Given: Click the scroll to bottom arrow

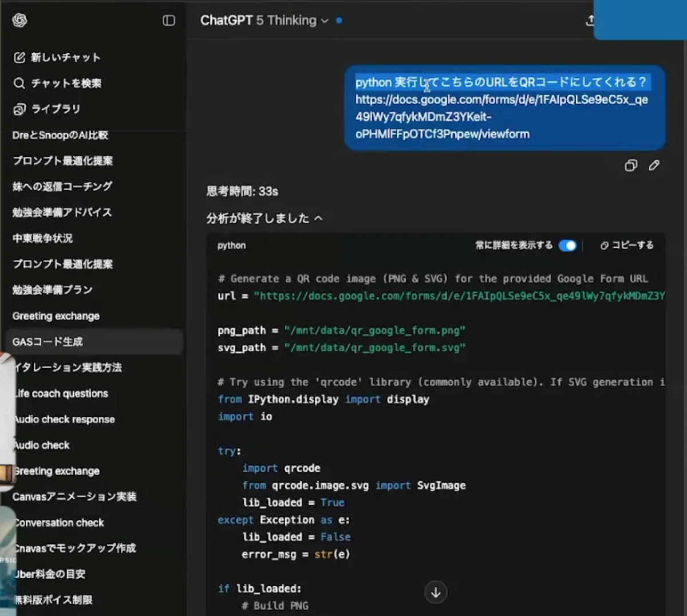Looking at the screenshot, I should click(436, 593).
